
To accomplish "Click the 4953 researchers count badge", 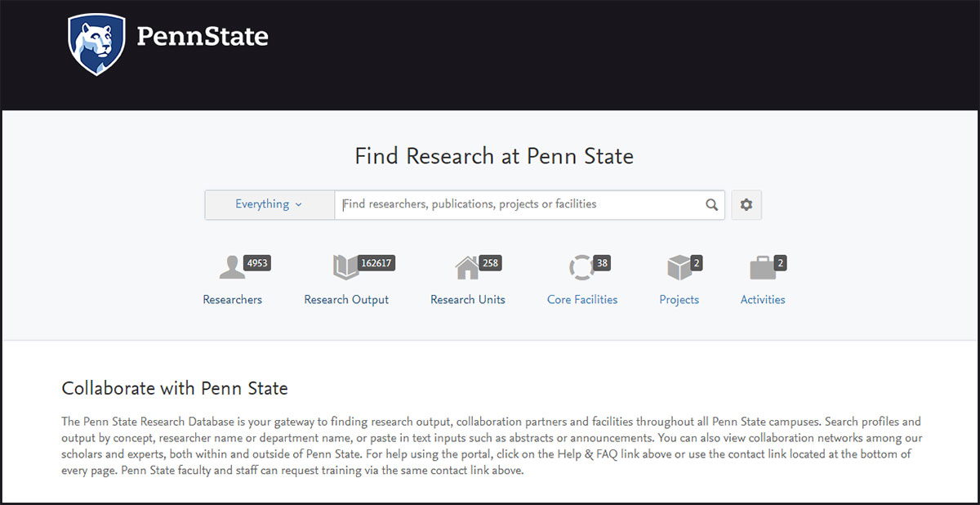I will [x=257, y=263].
